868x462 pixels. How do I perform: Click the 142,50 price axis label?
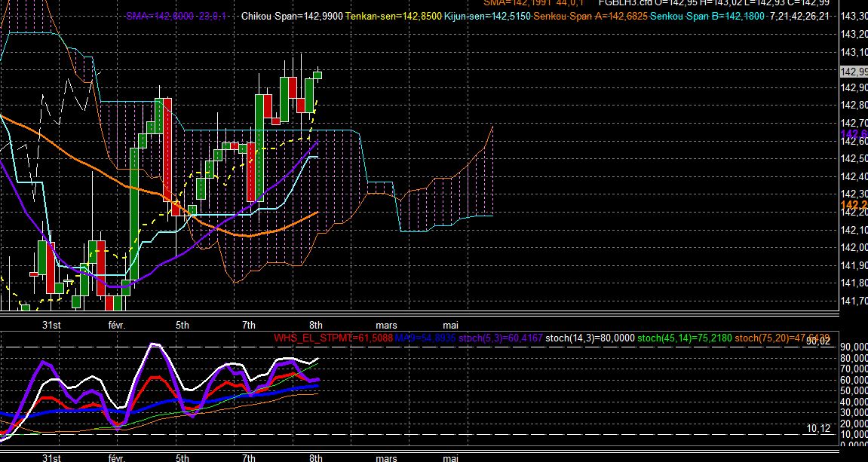[854, 159]
